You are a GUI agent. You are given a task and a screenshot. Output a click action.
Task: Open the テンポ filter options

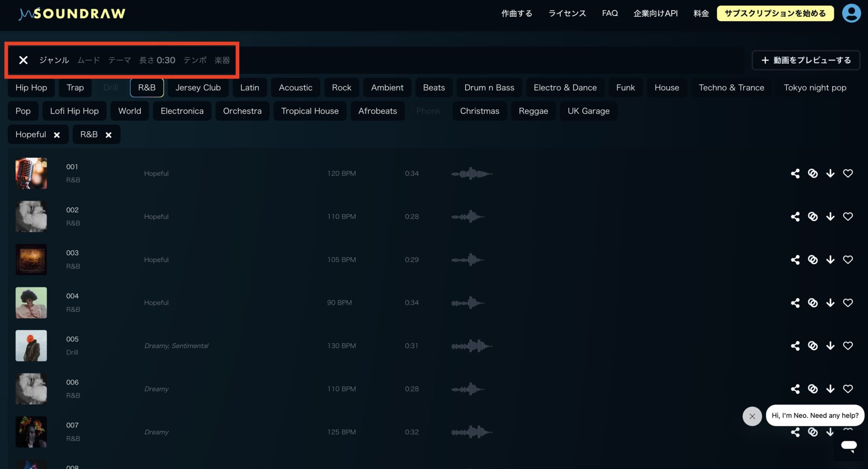tap(195, 60)
